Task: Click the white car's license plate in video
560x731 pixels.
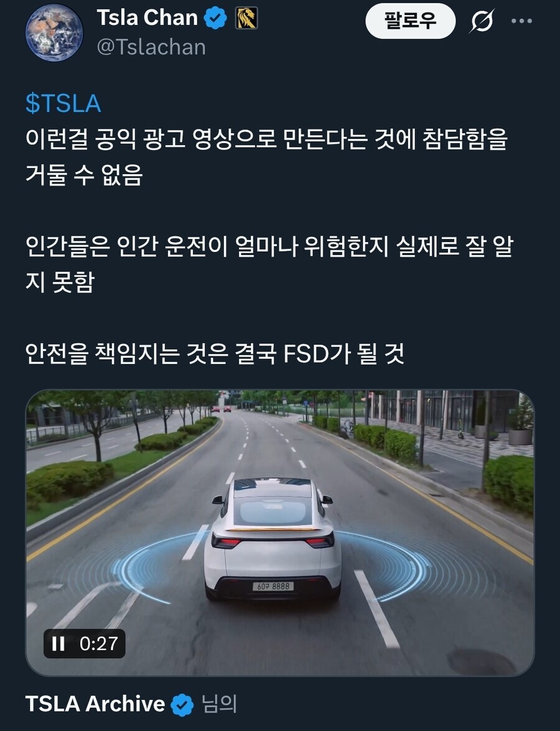Action: click(273, 586)
